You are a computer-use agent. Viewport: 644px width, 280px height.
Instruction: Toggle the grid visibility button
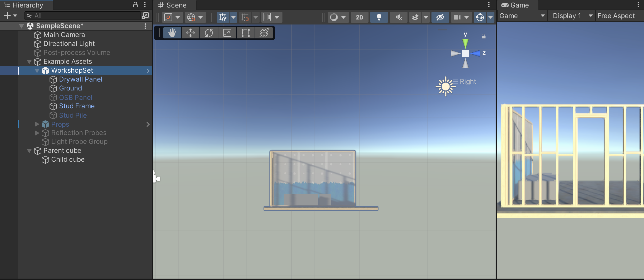[223, 17]
